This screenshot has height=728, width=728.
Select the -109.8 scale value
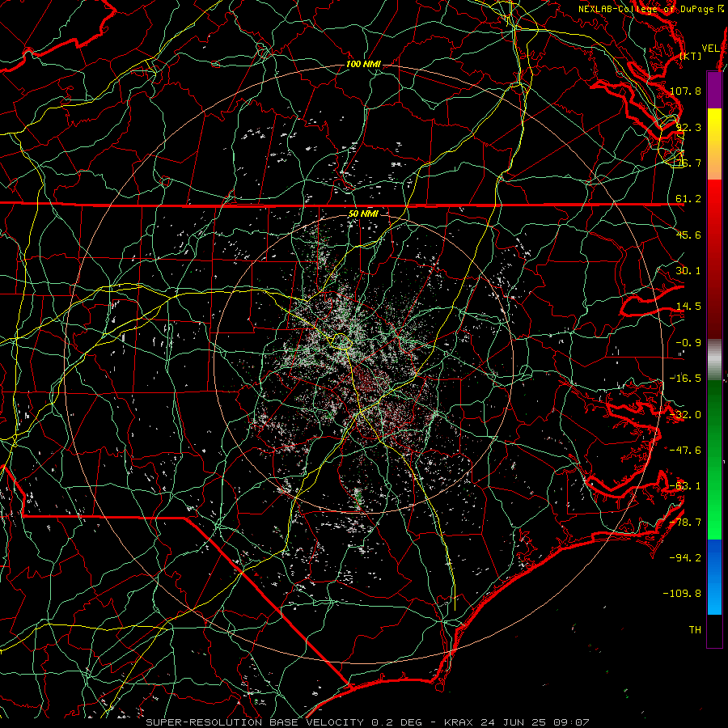682,594
